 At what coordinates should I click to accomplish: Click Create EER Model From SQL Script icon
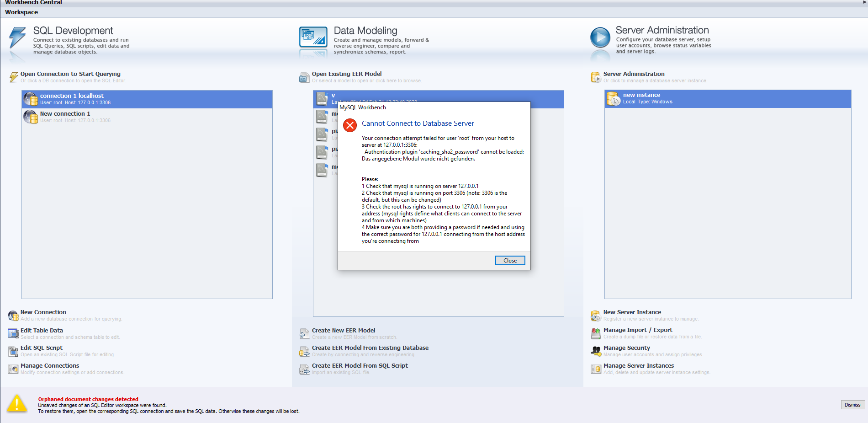(305, 369)
